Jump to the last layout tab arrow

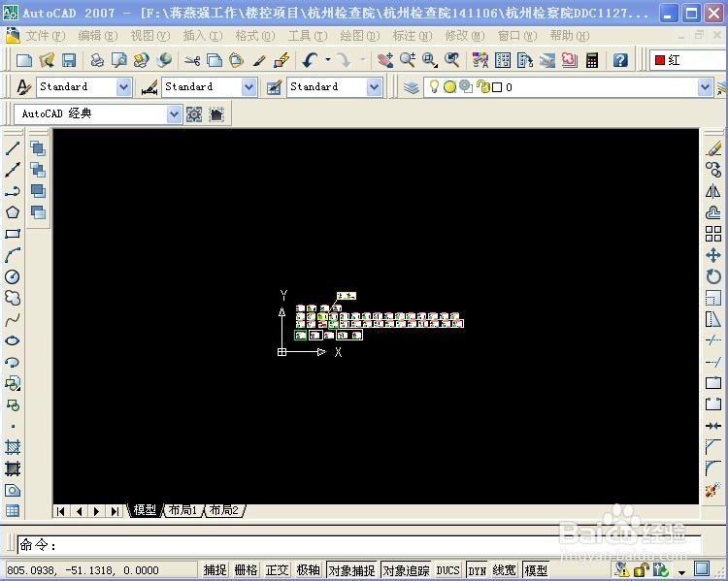coord(115,511)
